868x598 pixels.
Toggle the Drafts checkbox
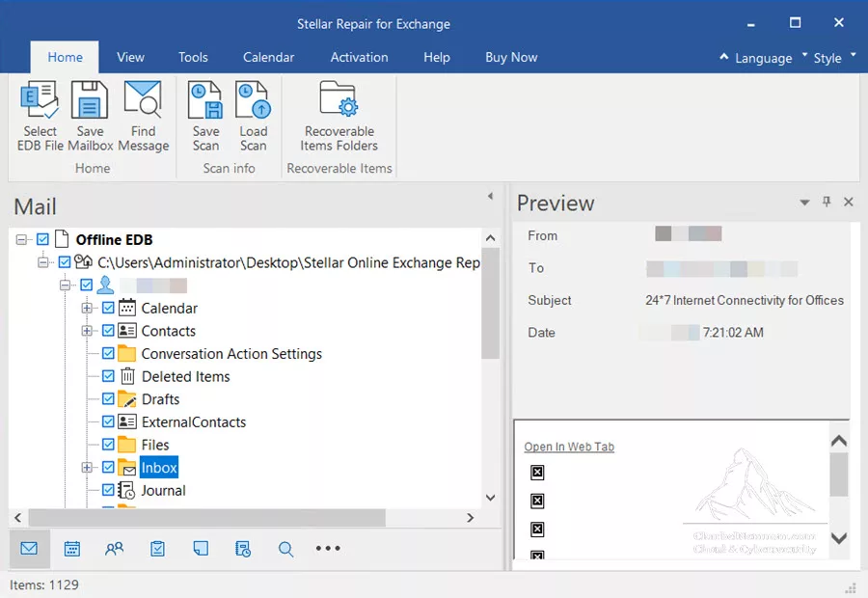[x=108, y=398]
